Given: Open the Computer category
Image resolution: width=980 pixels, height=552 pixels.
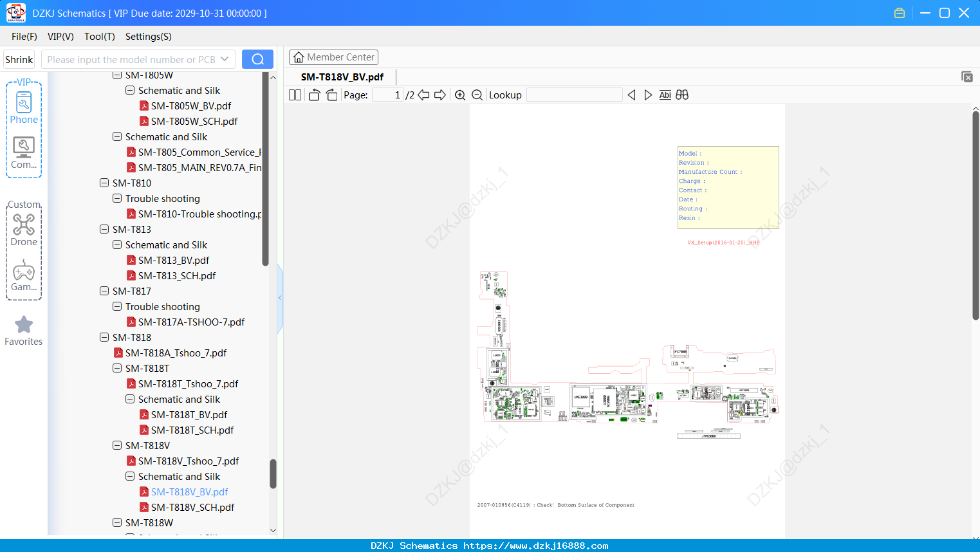Looking at the screenshot, I should 24,153.
